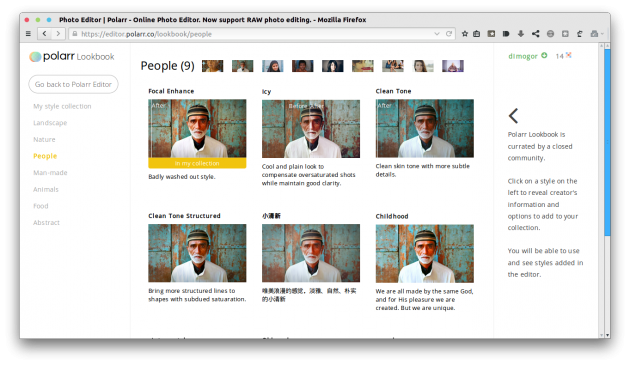This screenshot has height=365, width=630.
Task: Click the Polarr logo icon
Action: [35, 57]
